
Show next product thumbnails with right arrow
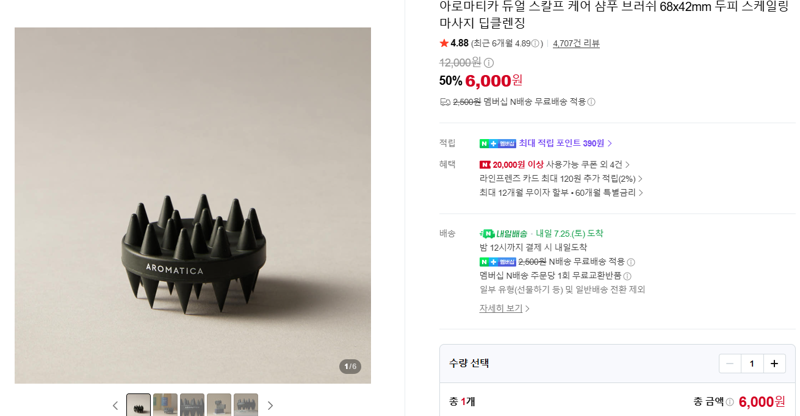(x=270, y=405)
